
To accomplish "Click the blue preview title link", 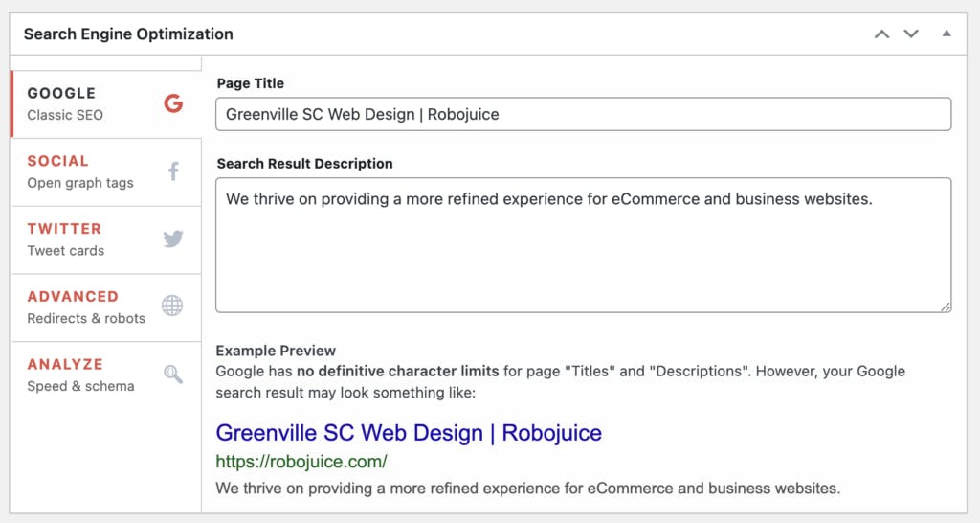I will pyautogui.click(x=409, y=432).
